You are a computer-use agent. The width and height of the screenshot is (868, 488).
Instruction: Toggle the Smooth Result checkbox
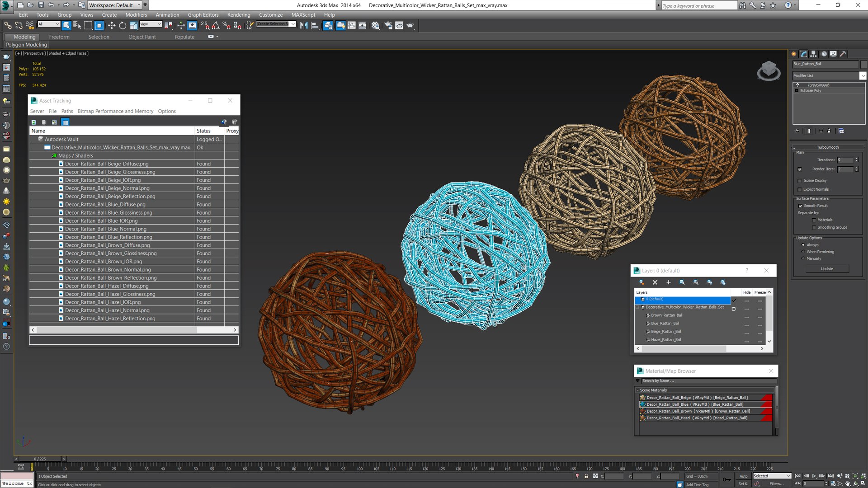pos(801,206)
